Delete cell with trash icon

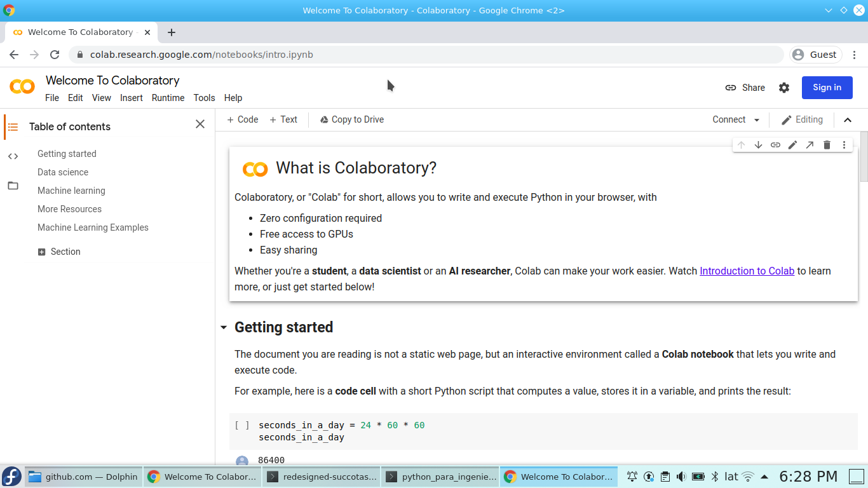pyautogui.click(x=827, y=145)
